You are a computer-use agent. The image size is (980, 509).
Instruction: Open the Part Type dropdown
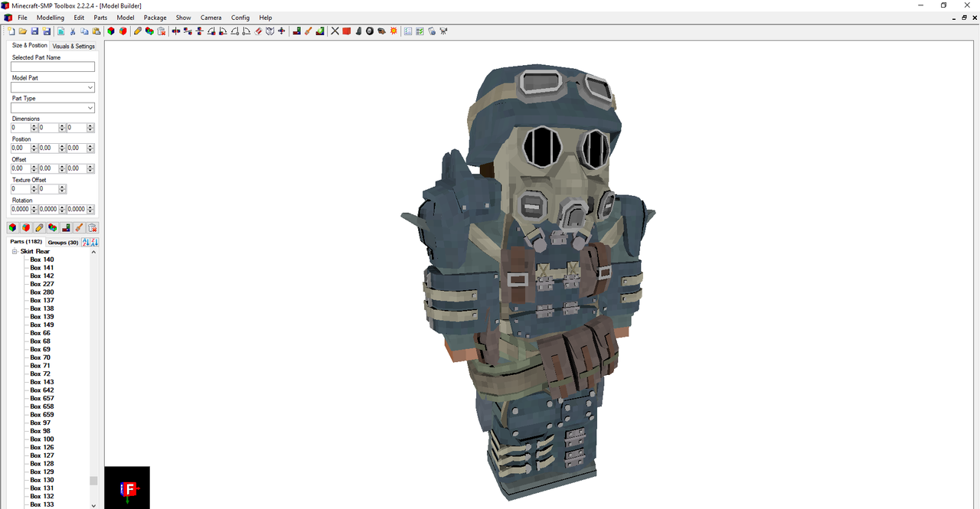[x=90, y=108]
